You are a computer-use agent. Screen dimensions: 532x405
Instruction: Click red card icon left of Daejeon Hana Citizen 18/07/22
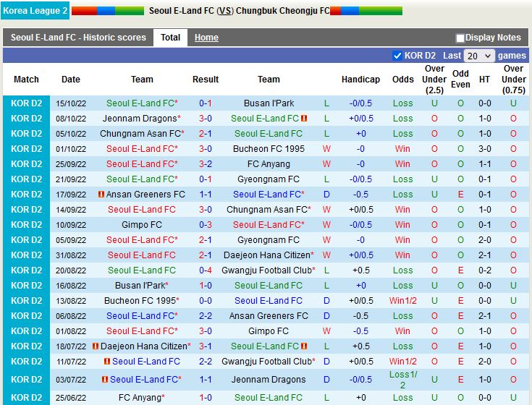96,346
